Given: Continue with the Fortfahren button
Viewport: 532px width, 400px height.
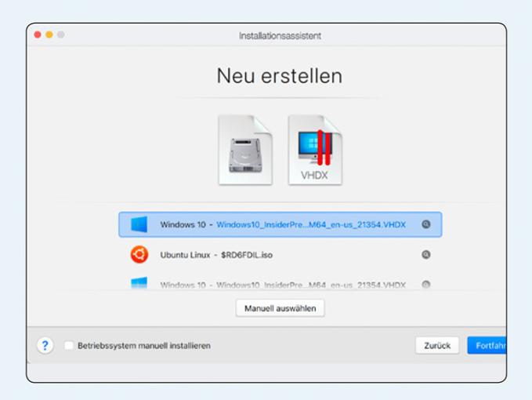Looking at the screenshot, I should point(487,345).
